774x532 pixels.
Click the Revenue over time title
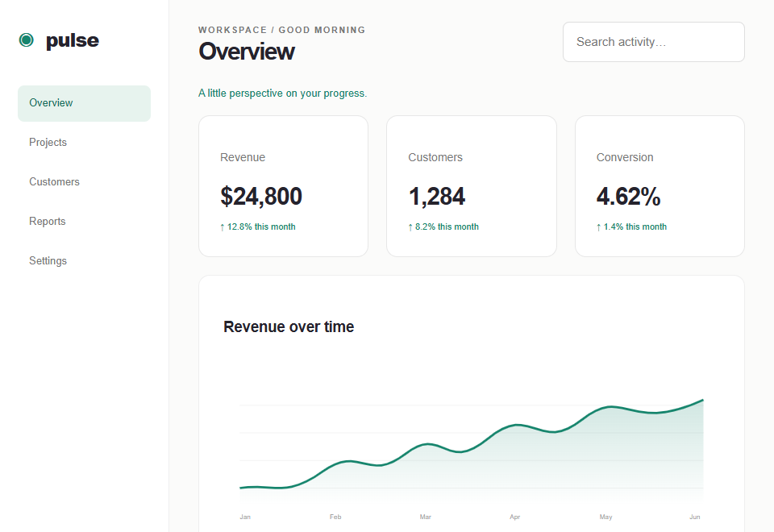[x=289, y=326]
